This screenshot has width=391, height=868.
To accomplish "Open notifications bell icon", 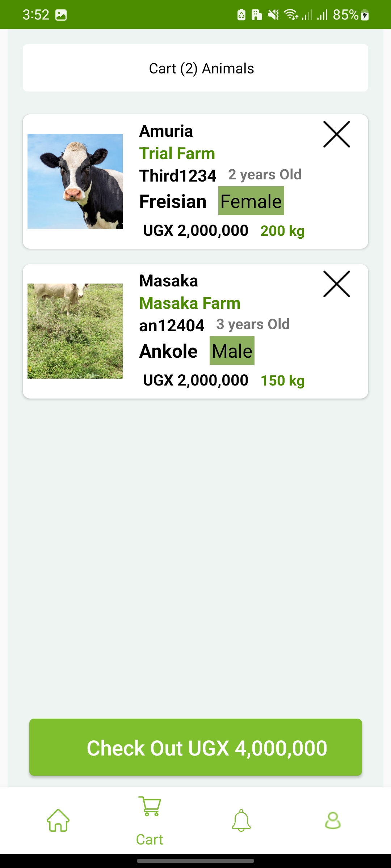I will [x=241, y=820].
